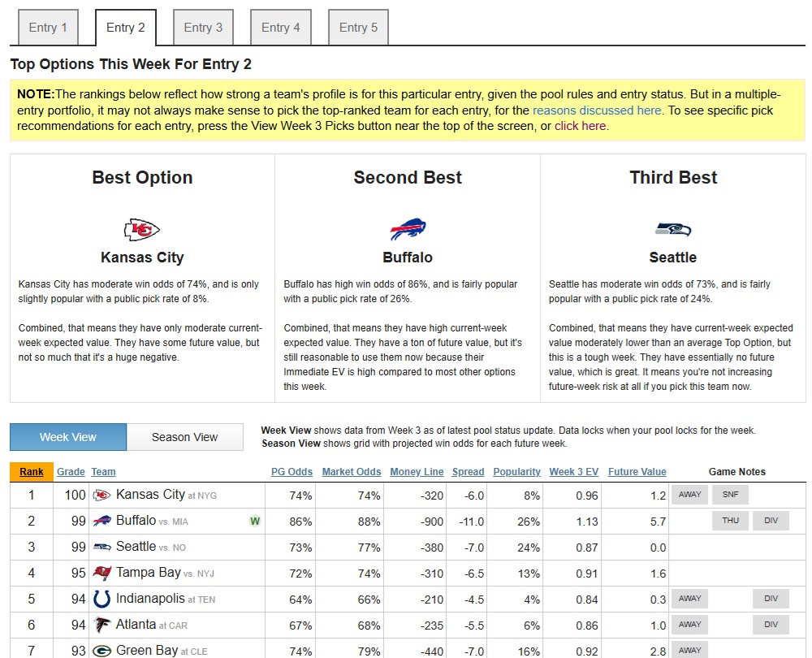The height and width of the screenshot is (658, 812).
Task: Switch to Season View
Action: click(x=185, y=437)
